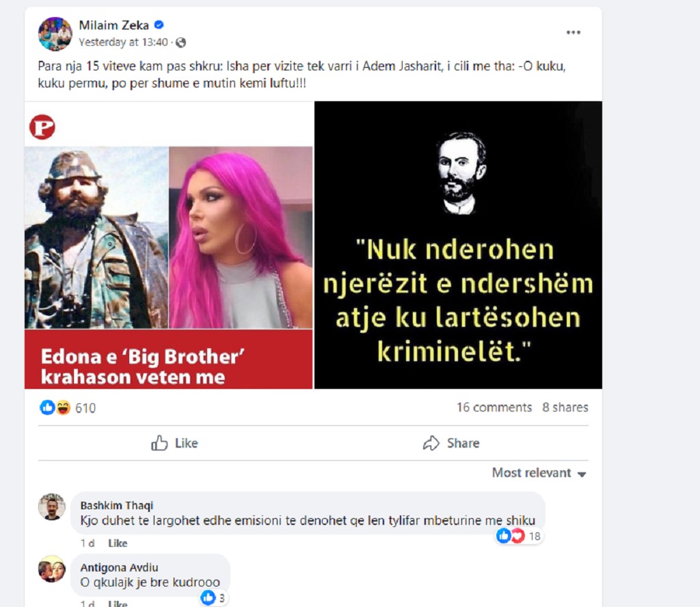Open the 8 shares list

[x=565, y=407]
